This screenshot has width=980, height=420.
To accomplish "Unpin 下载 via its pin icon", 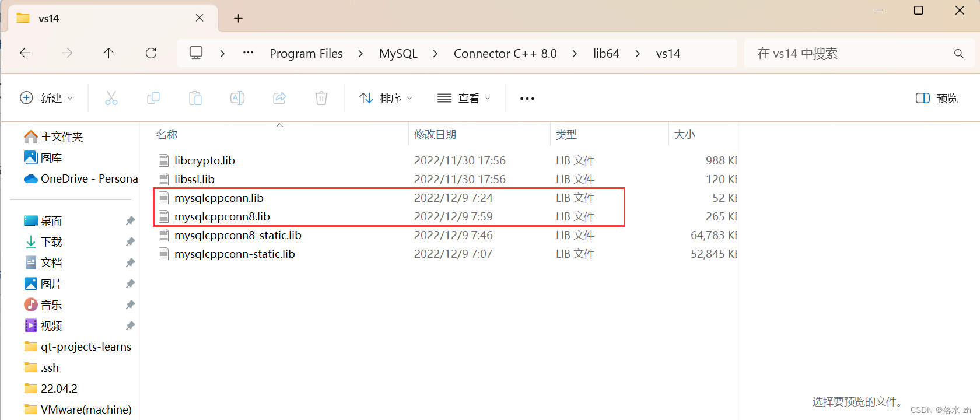I will coord(130,242).
